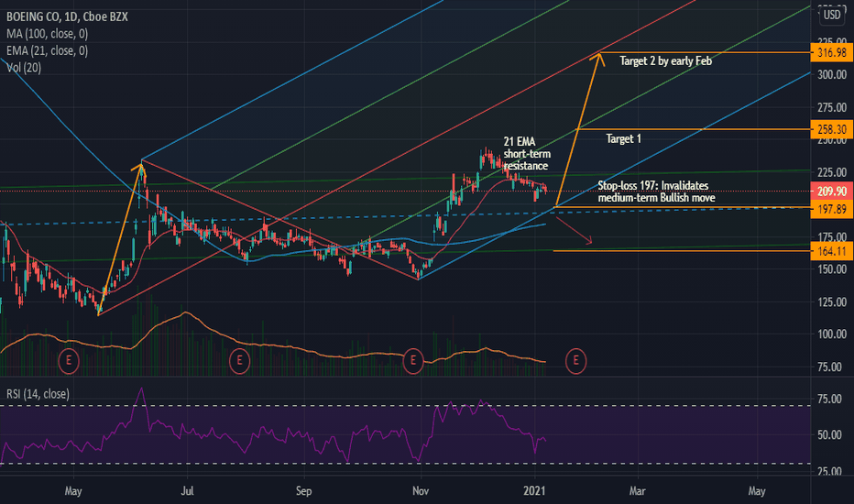The width and height of the screenshot is (854, 504).
Task: Click the Sep label on time axis
Action: pyautogui.click(x=303, y=491)
